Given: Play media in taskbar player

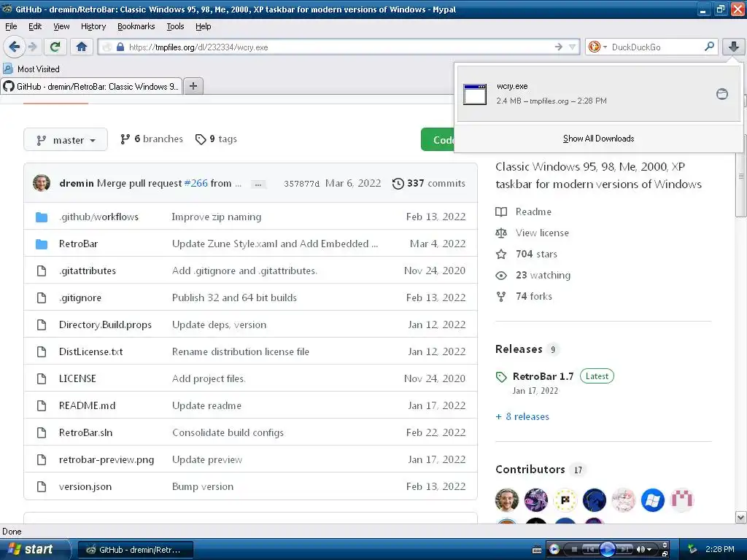Looking at the screenshot, I should (x=607, y=550).
